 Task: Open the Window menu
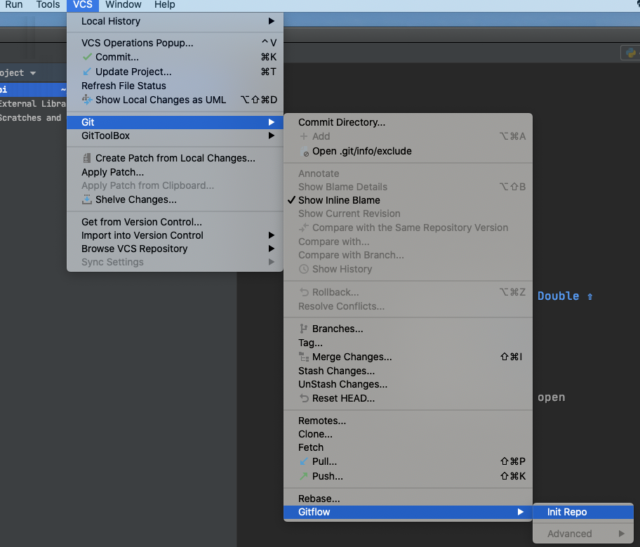coord(123,5)
